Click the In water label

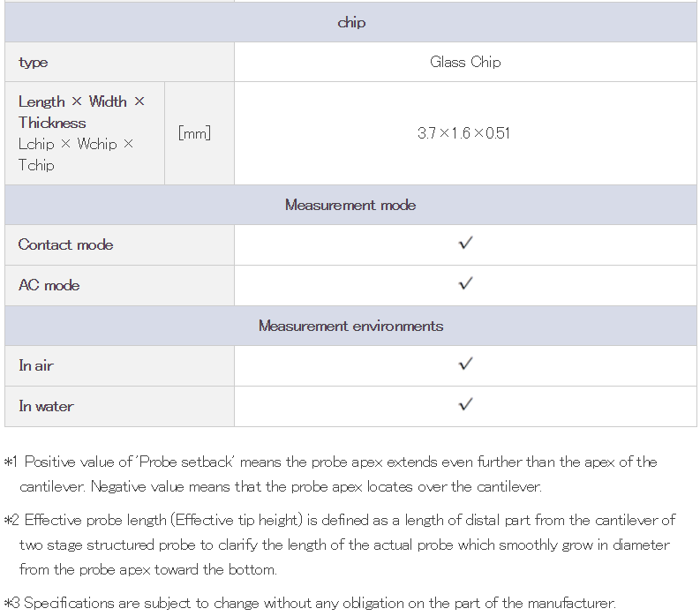(x=46, y=406)
